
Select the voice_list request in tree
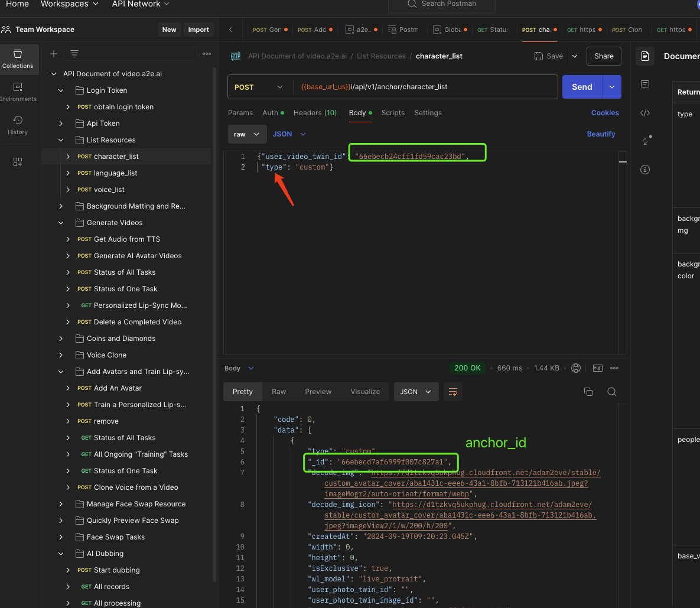(x=109, y=190)
